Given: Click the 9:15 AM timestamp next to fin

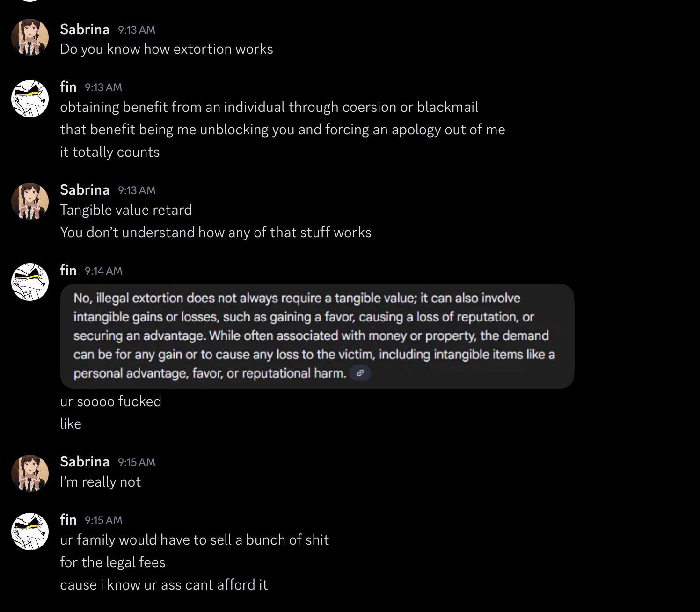Looking at the screenshot, I should [x=103, y=520].
